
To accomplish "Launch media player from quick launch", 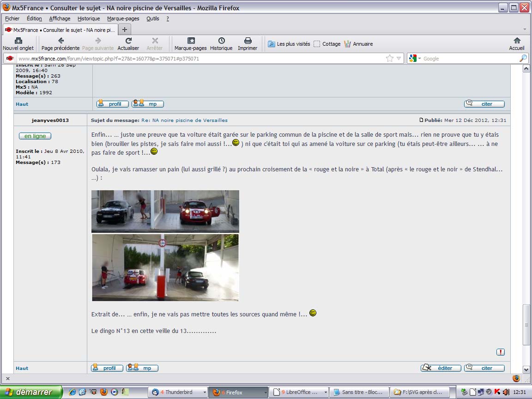I will pyautogui.click(x=115, y=392).
